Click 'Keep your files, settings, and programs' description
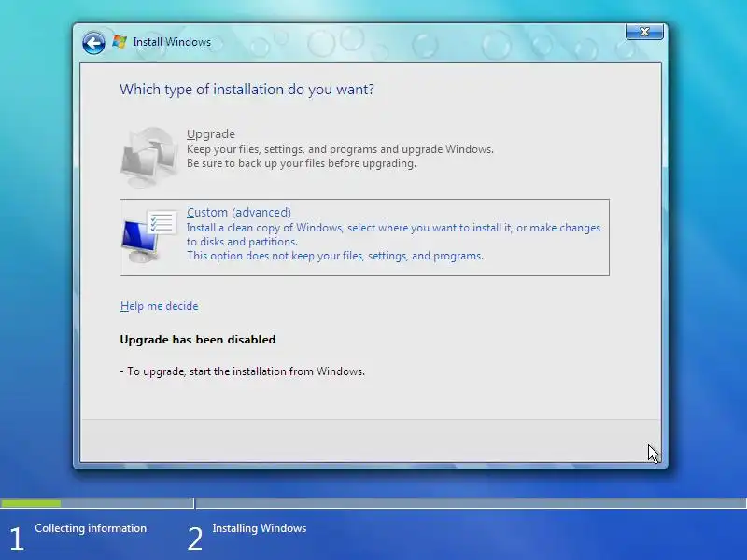Viewport: 747px width, 560px height. pyautogui.click(x=340, y=149)
